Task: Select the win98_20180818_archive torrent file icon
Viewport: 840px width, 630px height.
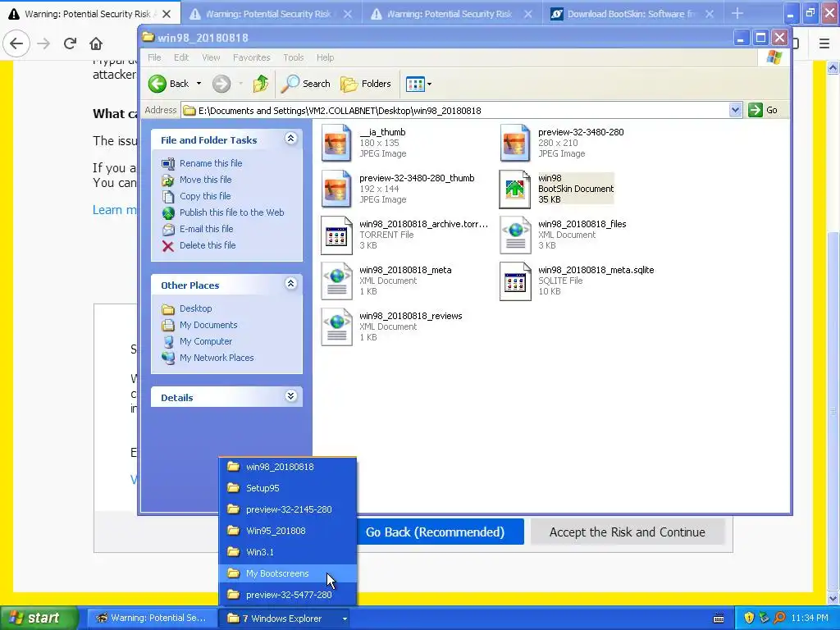Action: click(x=336, y=235)
